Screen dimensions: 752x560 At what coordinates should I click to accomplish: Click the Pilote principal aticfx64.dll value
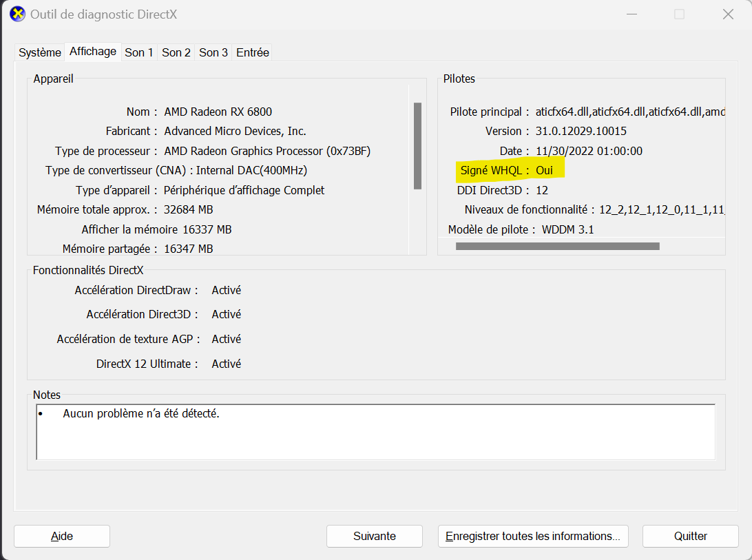point(630,112)
